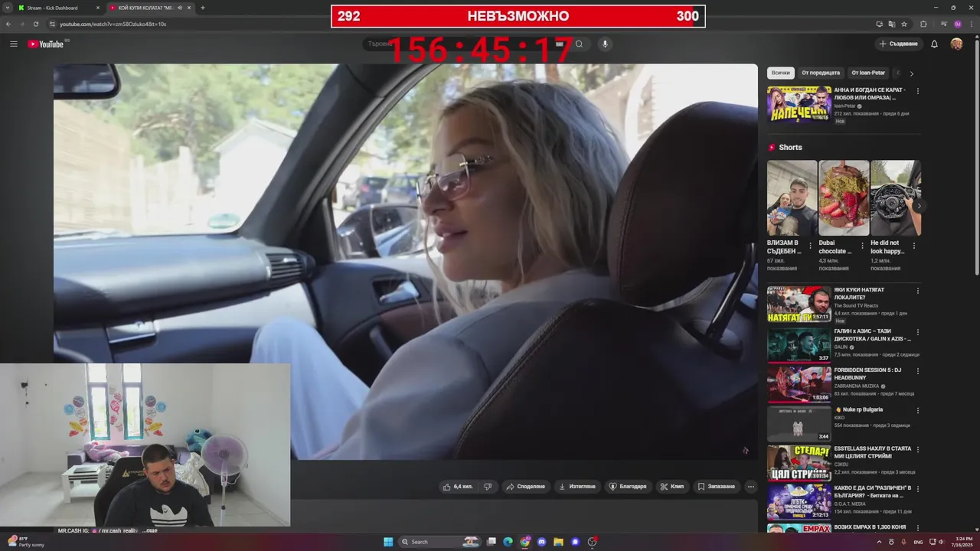Open КАКВО Е ДА СИ РАЗЛИЧЕН title link
The image size is (980, 551).
tap(873, 491)
